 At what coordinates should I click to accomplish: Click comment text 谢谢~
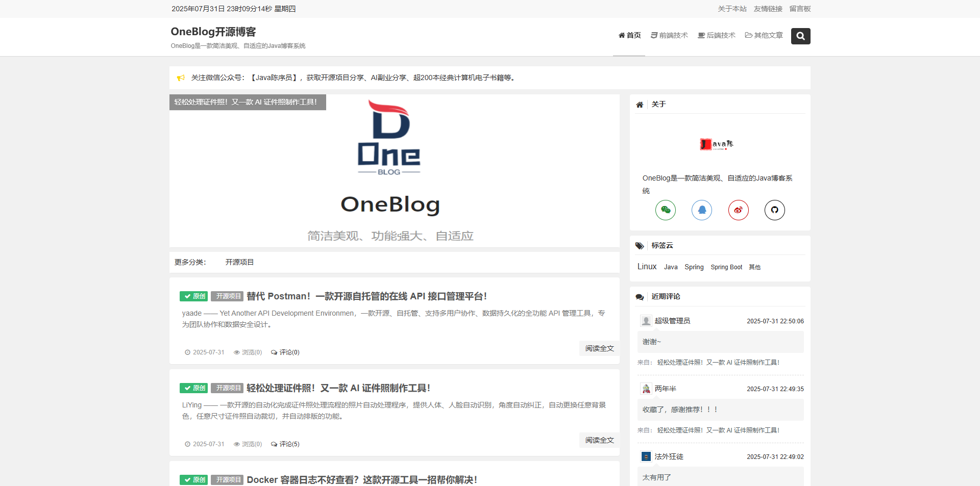click(x=652, y=342)
